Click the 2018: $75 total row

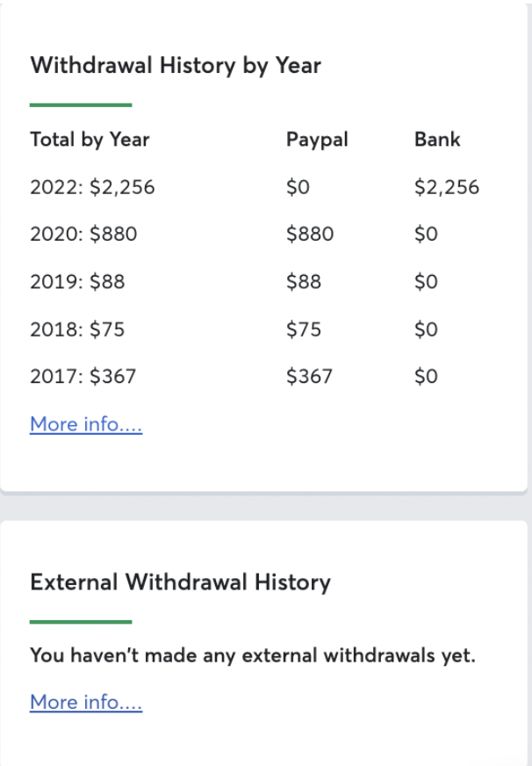pyautogui.click(x=77, y=329)
